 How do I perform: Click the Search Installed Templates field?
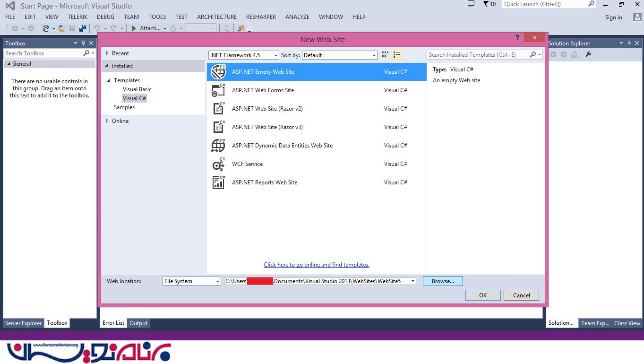[478, 55]
